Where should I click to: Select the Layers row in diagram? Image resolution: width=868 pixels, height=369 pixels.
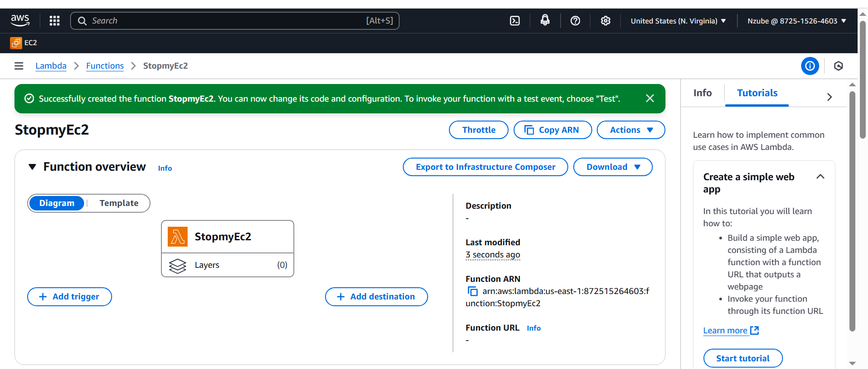point(227,265)
